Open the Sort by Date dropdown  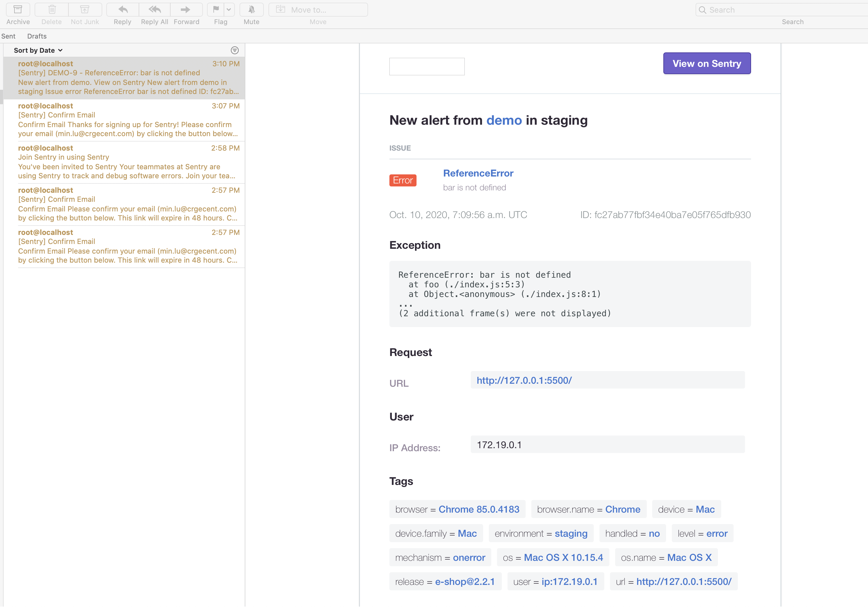click(38, 50)
